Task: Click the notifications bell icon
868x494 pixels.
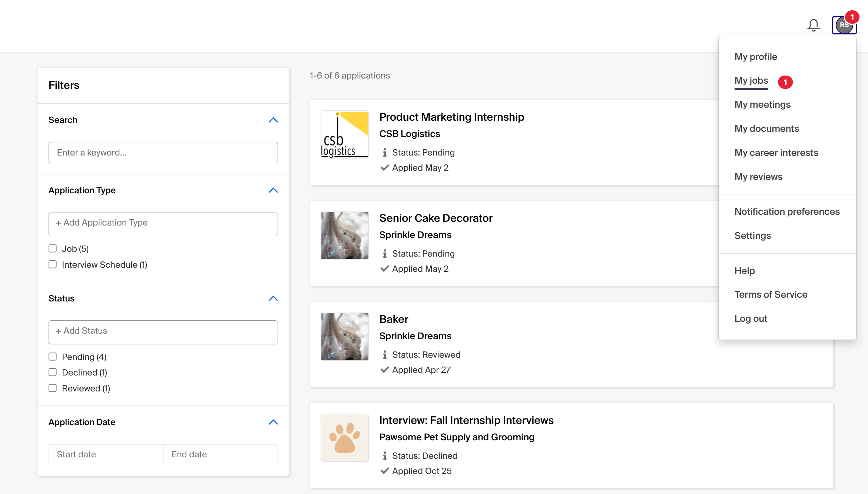Action: [x=813, y=25]
